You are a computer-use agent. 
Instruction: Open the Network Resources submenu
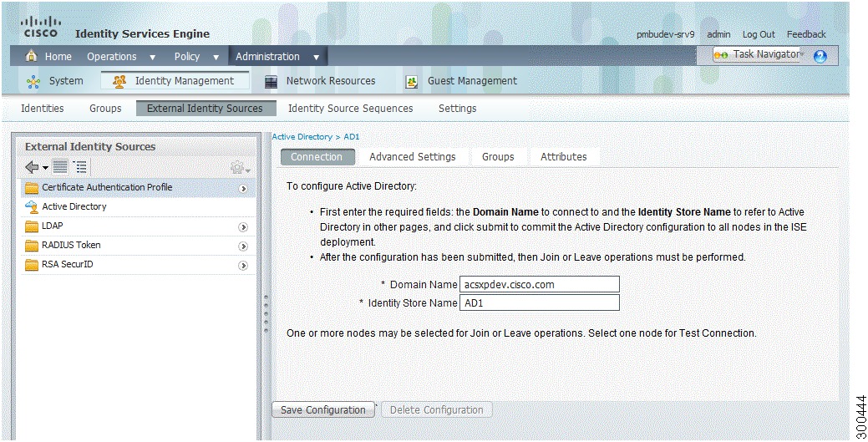[x=331, y=81]
